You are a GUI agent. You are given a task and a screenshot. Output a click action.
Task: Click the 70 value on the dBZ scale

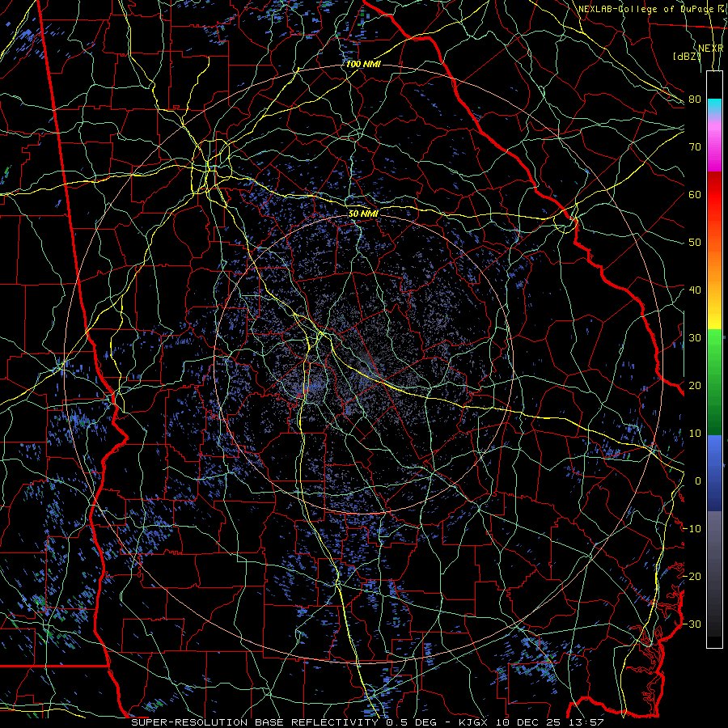point(695,146)
